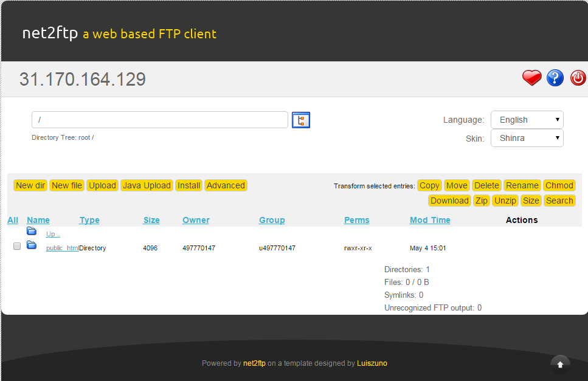Click the 31.170.164.129 server heading
This screenshot has height=381, width=588.
(x=83, y=80)
